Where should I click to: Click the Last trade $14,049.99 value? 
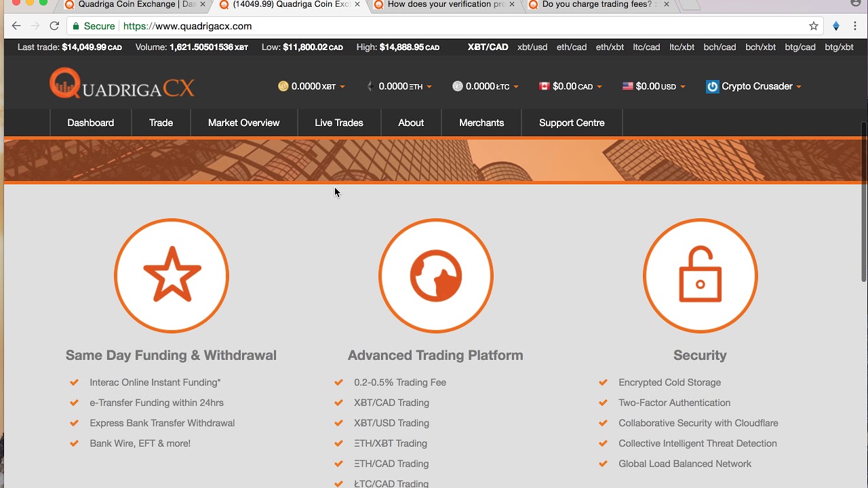(92, 47)
